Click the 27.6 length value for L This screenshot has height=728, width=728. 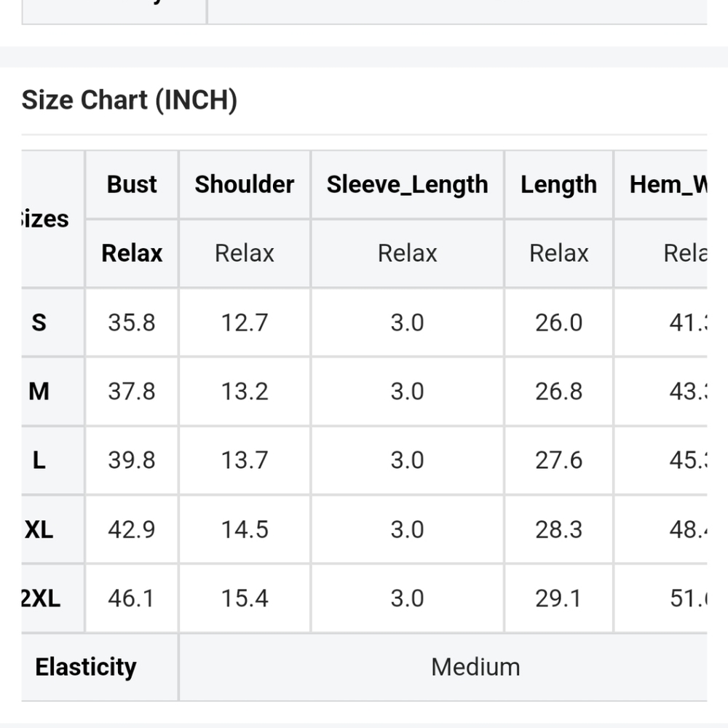pos(558,461)
